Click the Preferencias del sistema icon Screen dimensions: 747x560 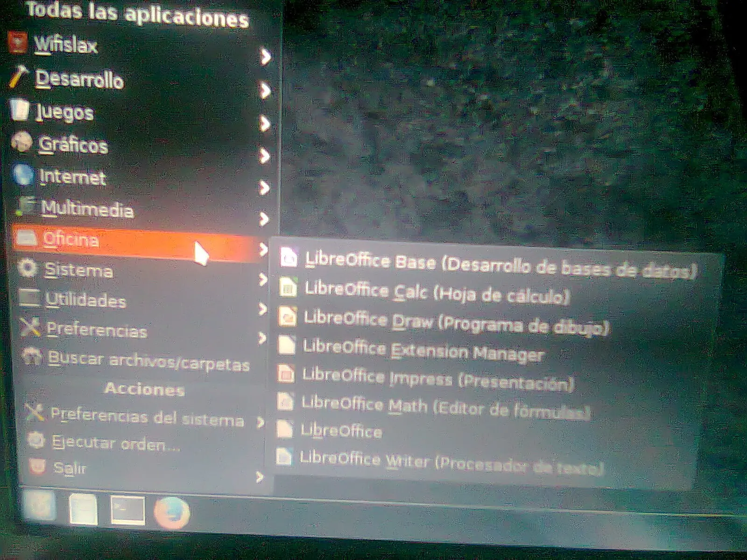pyautogui.click(x=35, y=413)
